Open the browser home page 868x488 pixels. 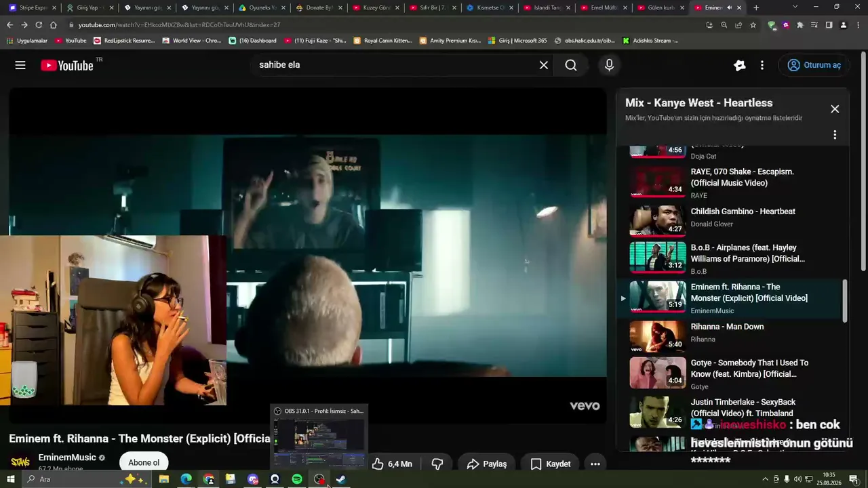54,25
